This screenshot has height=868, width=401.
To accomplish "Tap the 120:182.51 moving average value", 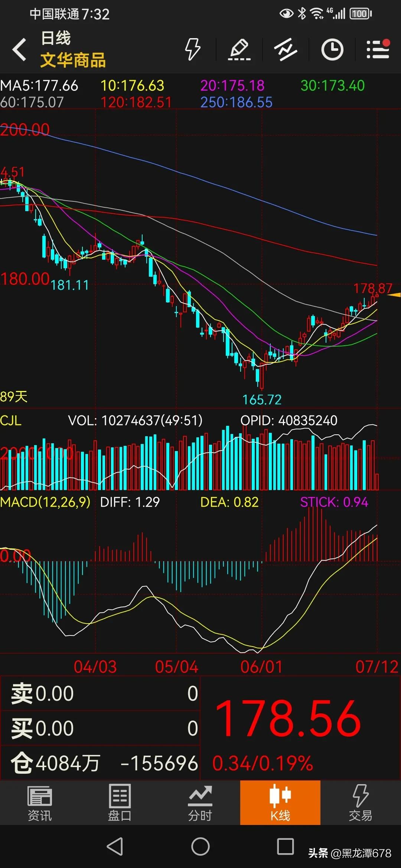I will [x=136, y=102].
